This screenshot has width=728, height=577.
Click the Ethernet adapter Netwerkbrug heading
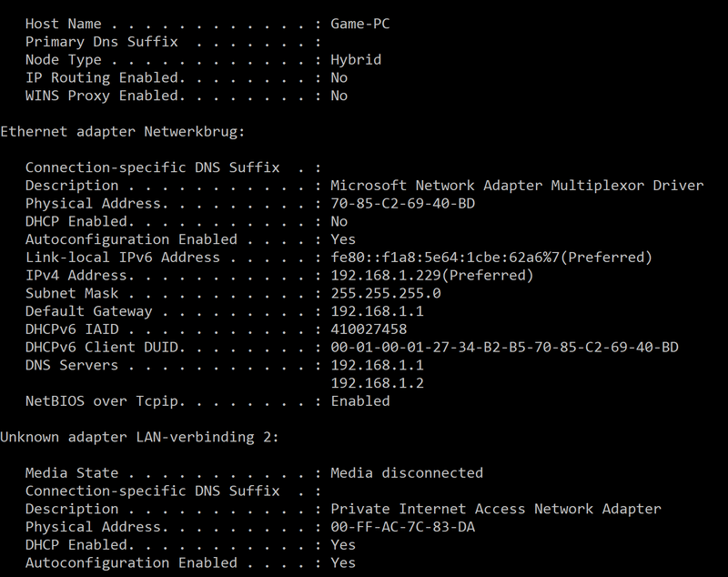[x=122, y=132]
